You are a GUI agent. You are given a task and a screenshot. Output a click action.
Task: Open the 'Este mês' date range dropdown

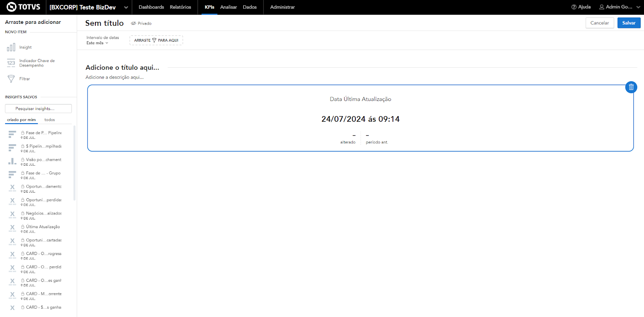click(x=98, y=43)
